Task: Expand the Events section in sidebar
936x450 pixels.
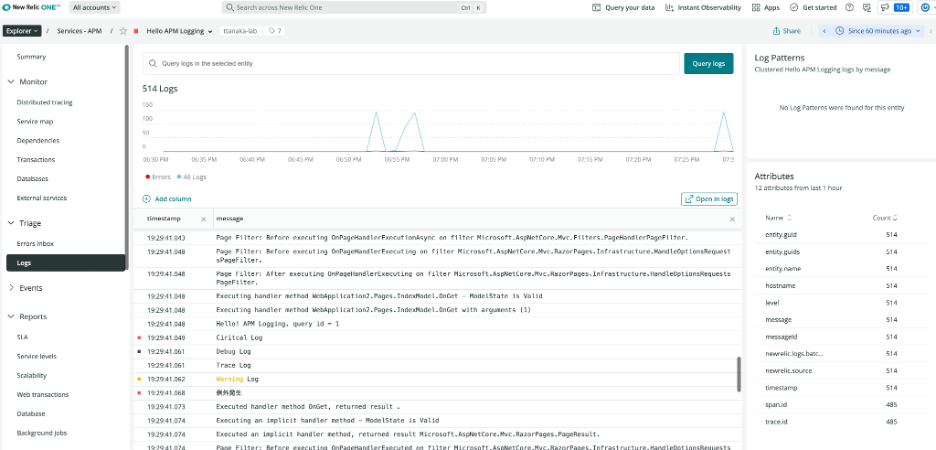Action: 30,288
